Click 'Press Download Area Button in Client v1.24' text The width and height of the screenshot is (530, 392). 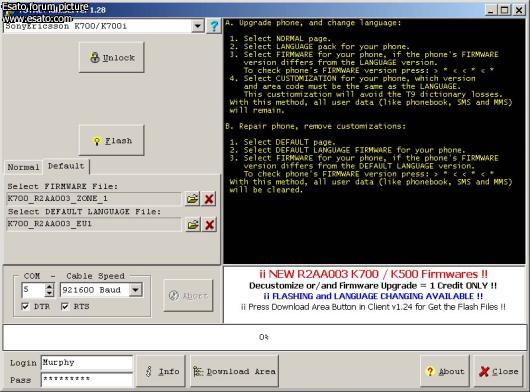tap(373, 307)
